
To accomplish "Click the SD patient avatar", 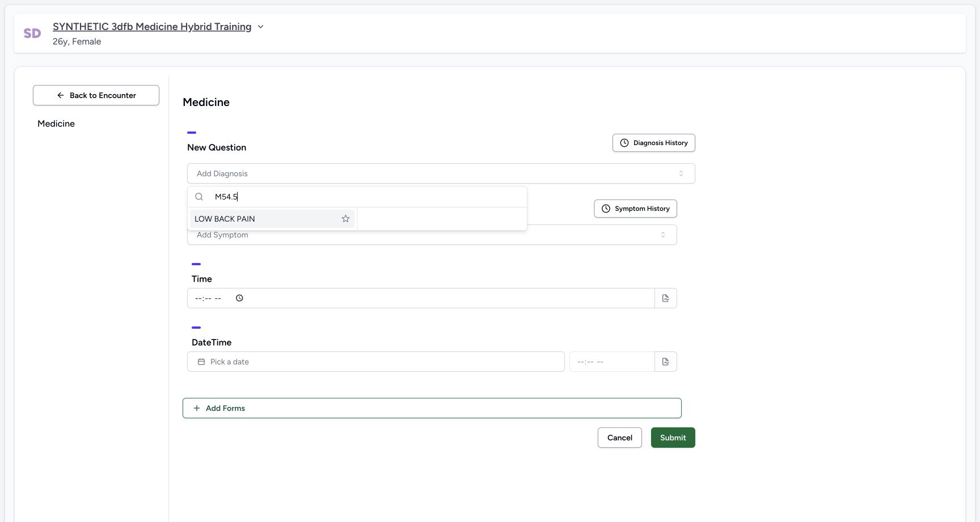I will (32, 33).
